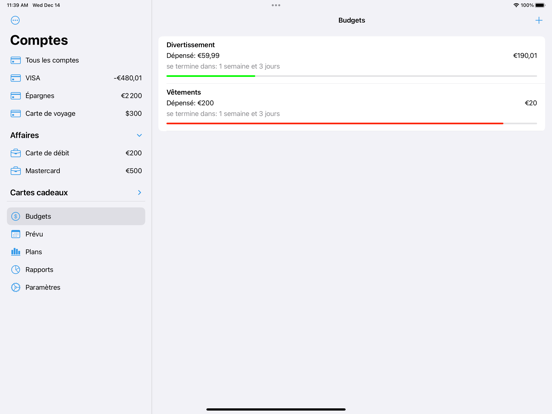Select Tous les comptes
Viewport: 552px width, 414px height.
tap(76, 60)
